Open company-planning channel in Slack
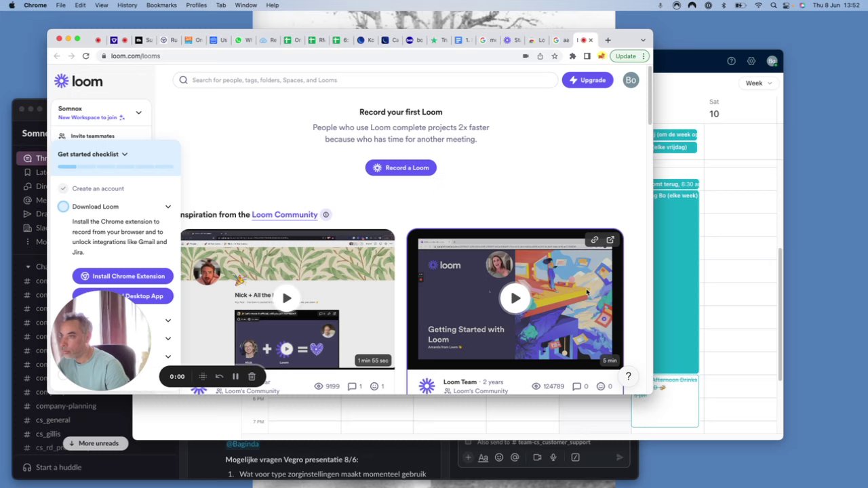The width and height of the screenshot is (868, 488). (x=66, y=406)
